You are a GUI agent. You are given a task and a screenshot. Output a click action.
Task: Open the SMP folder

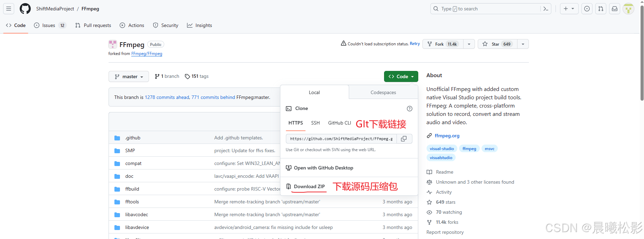[x=130, y=150]
